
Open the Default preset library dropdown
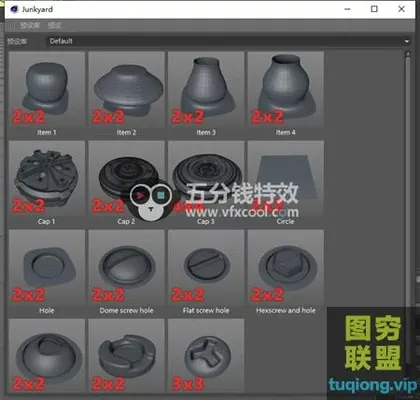point(229,41)
